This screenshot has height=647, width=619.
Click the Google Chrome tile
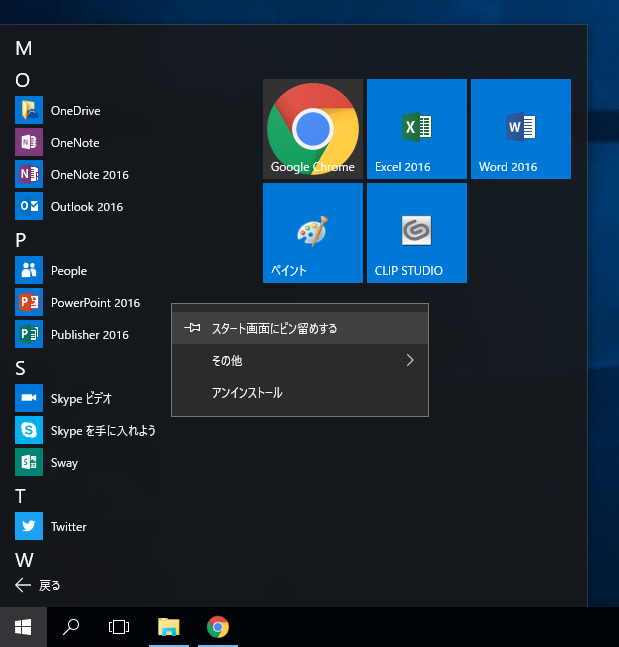313,129
